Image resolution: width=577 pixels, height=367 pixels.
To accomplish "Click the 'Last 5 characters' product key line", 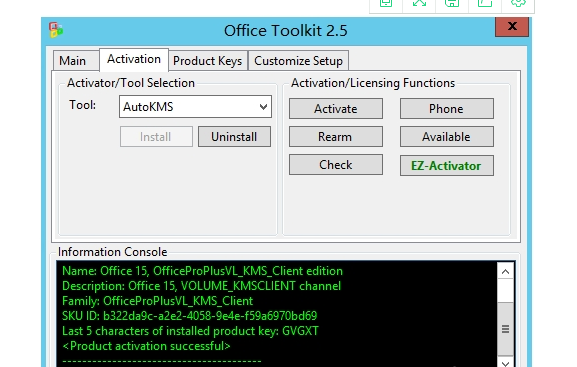I will pos(190,331).
